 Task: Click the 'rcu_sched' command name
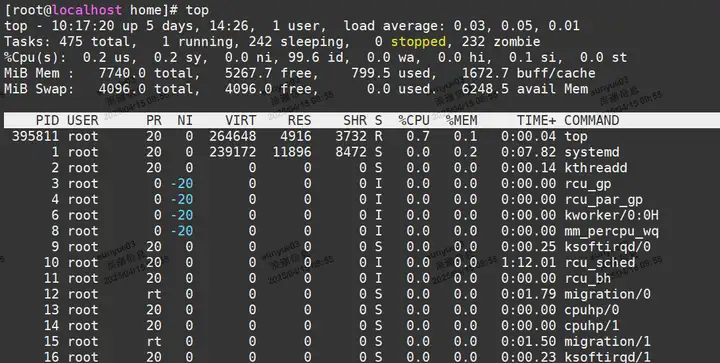tap(599, 262)
